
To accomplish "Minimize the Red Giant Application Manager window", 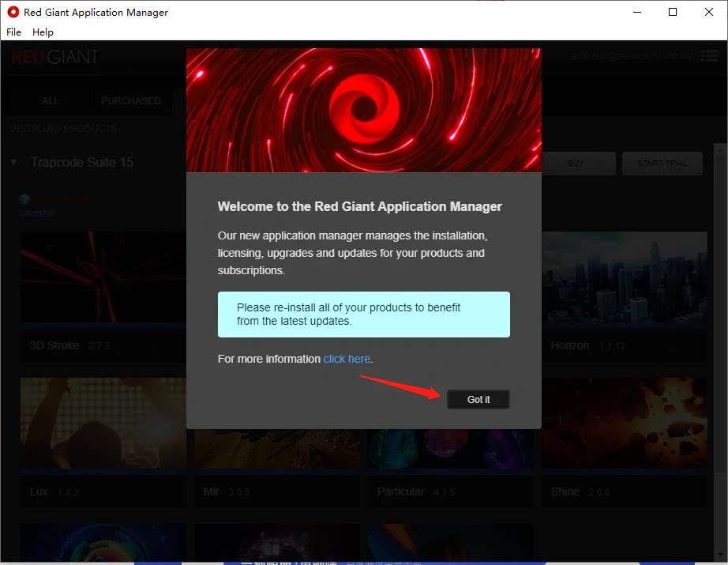I will tap(637, 12).
